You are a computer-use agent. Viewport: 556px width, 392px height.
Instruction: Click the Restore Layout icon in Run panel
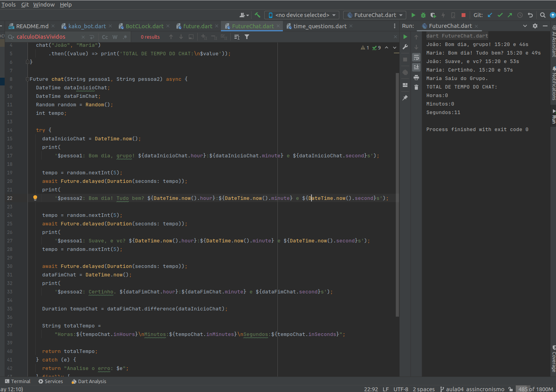[405, 85]
